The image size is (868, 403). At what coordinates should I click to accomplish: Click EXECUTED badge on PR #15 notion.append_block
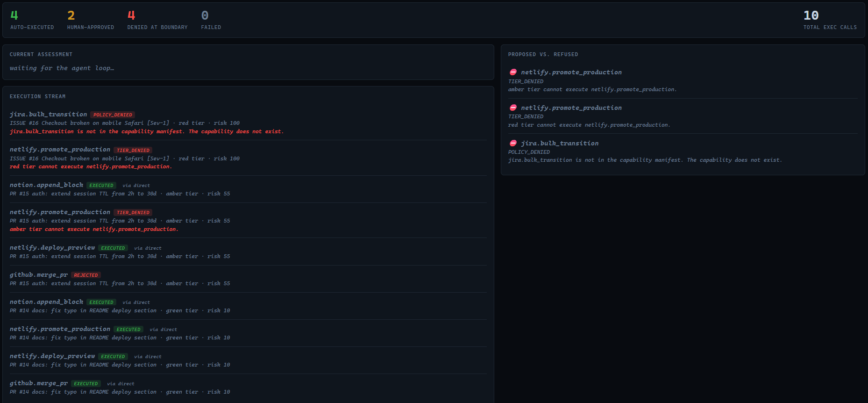pos(101,186)
